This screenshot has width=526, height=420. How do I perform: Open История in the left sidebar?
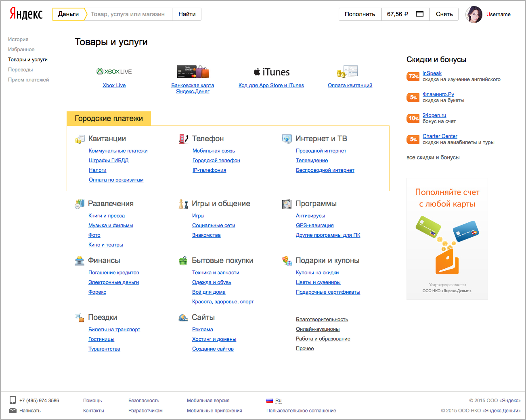(x=18, y=40)
